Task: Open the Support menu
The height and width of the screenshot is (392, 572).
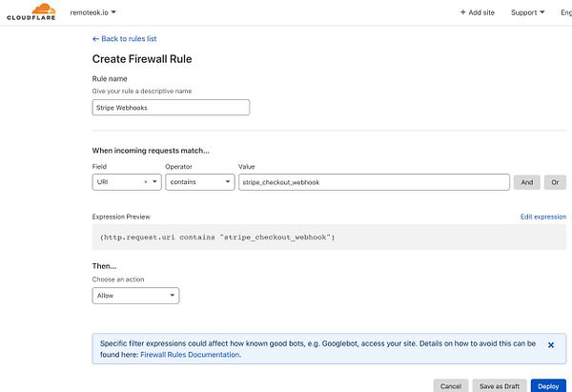Action: click(527, 12)
